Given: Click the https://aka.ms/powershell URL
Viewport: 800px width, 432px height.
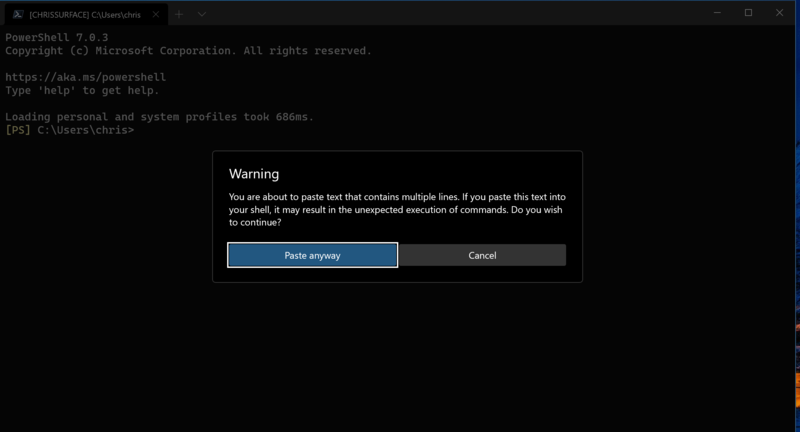Looking at the screenshot, I should pos(85,77).
